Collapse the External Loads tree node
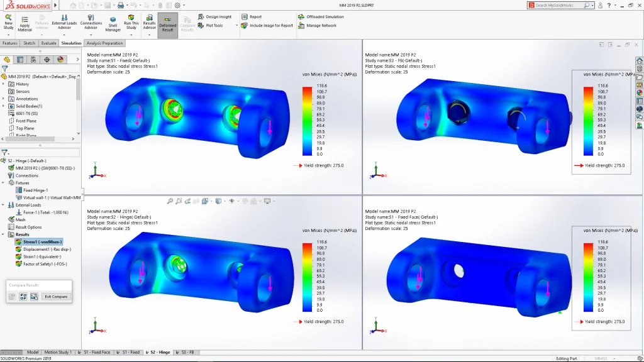This screenshot has height=362, width=644. tap(3, 205)
